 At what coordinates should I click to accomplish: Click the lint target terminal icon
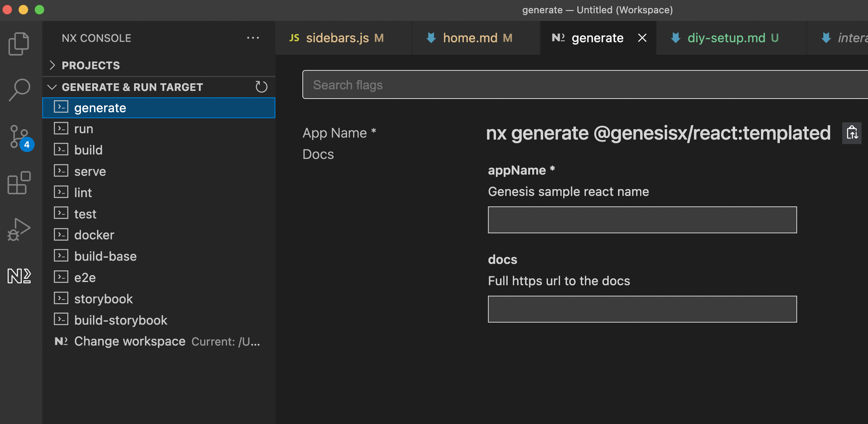(x=61, y=192)
